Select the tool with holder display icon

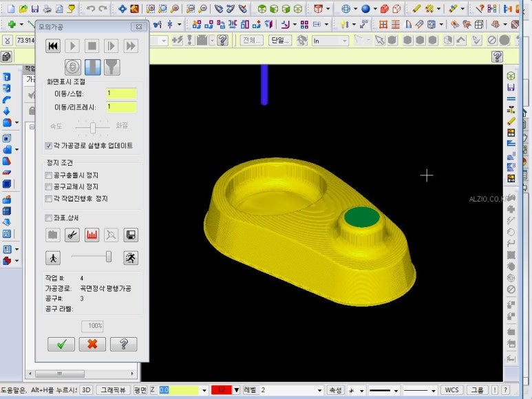[112, 67]
